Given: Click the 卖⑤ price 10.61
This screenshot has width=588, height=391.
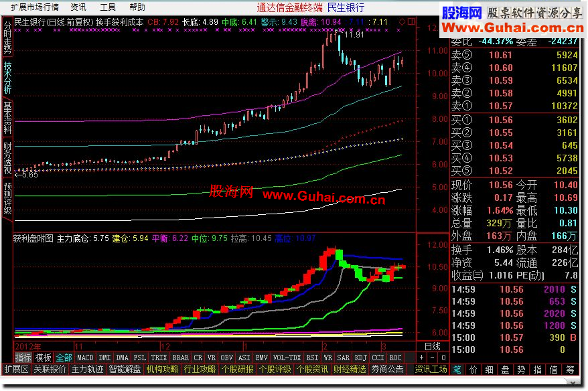Looking at the screenshot, I should tap(500, 55).
